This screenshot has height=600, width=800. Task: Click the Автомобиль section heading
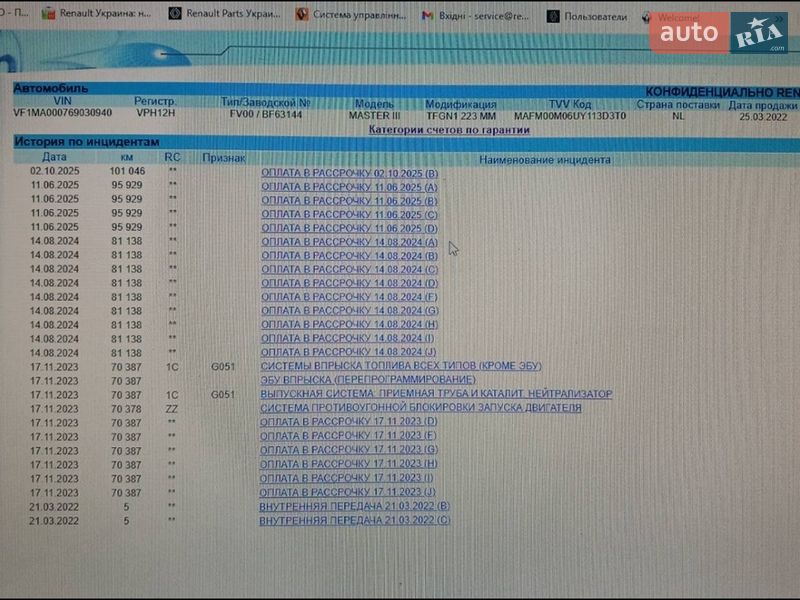pyautogui.click(x=51, y=88)
